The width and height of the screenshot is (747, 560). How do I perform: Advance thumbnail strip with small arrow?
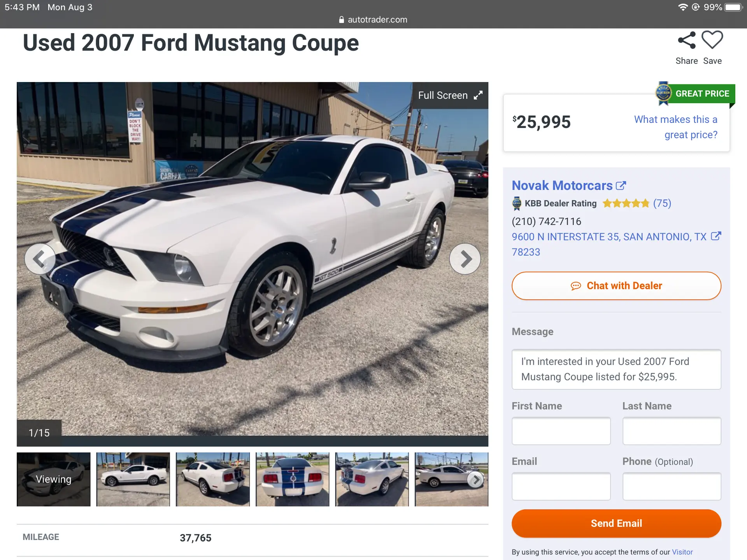pos(475,480)
